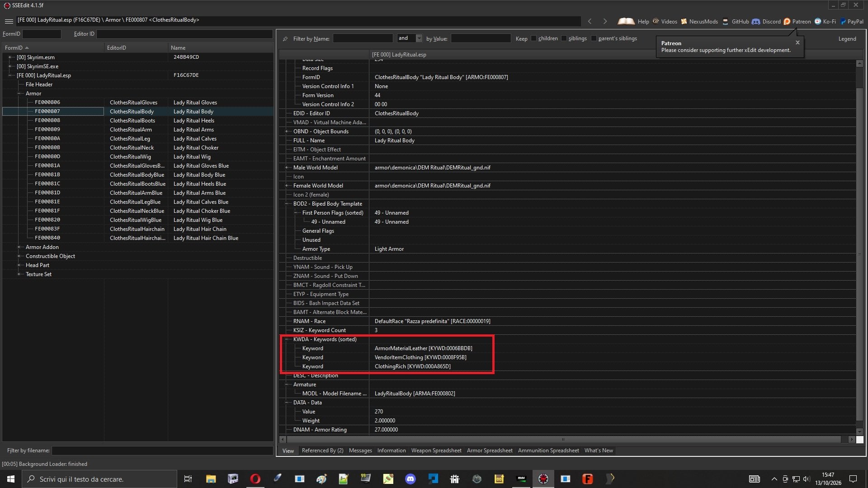This screenshot has height=488, width=868.
Task: Navigate forward with right arrow
Action: pyautogui.click(x=605, y=21)
